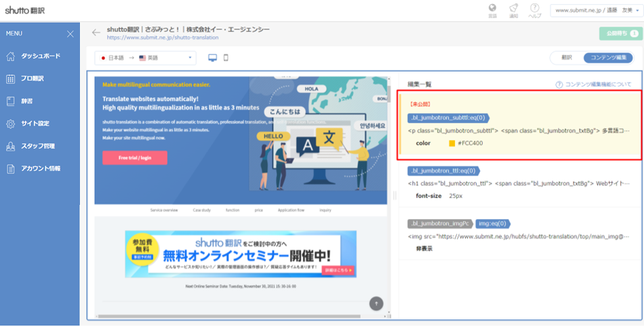
Task: Click Make multilingual communication easier heading
Action: point(157,85)
